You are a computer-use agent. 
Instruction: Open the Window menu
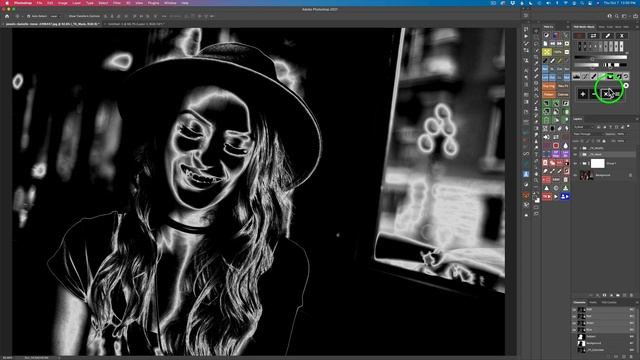(170, 3)
